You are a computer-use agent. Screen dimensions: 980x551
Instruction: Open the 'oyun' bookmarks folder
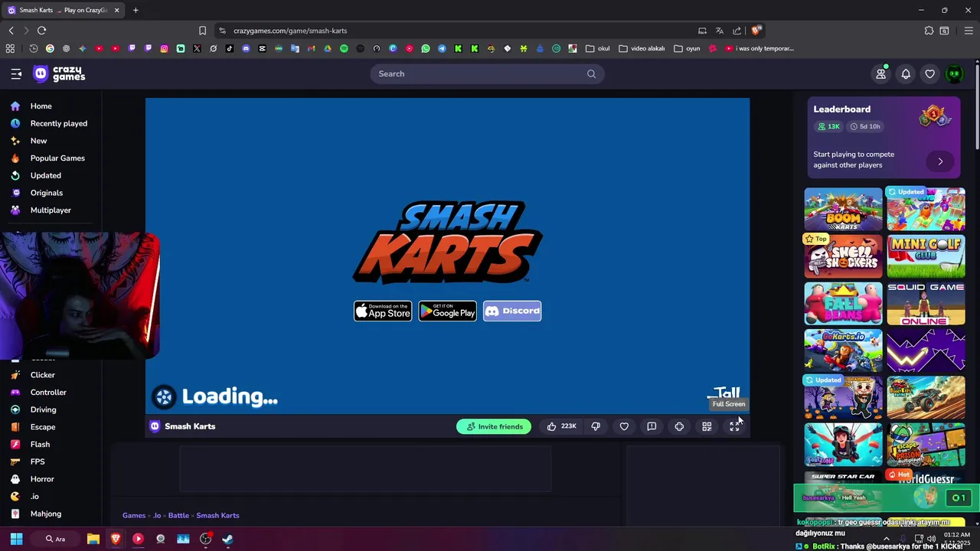(688, 48)
